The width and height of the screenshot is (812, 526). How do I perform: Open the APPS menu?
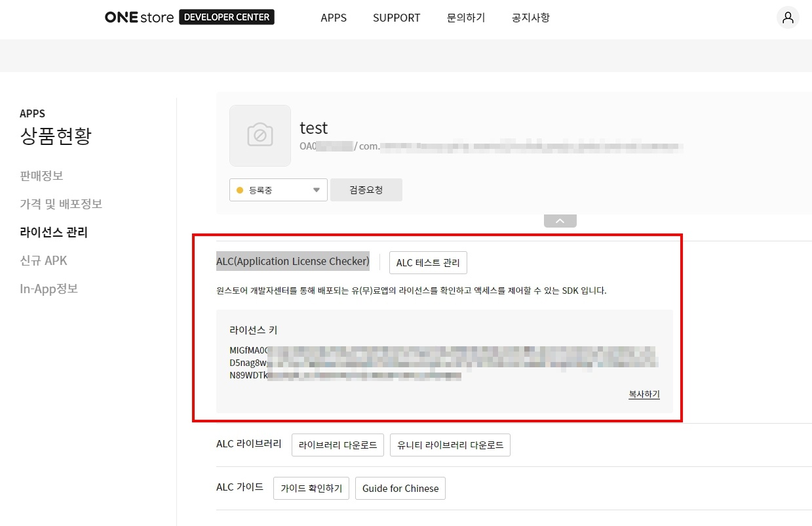[x=334, y=18]
